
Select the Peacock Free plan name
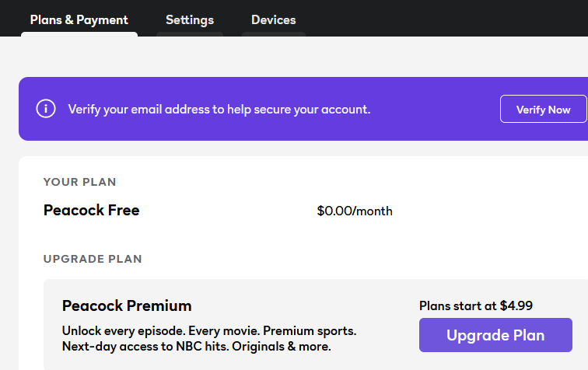click(x=92, y=211)
